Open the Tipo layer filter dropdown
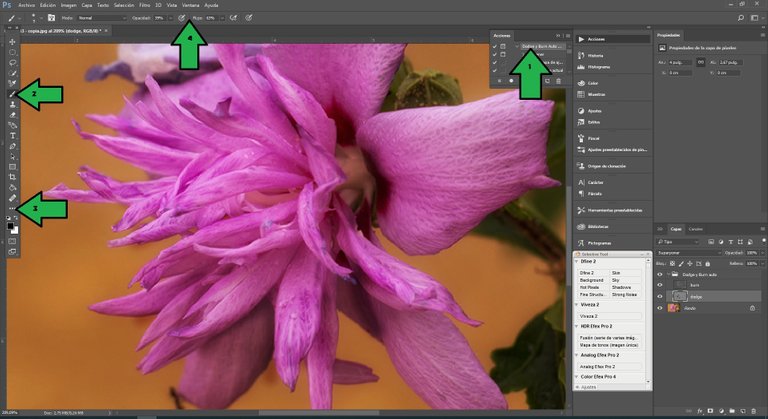This screenshot has height=419, width=768. pos(678,242)
